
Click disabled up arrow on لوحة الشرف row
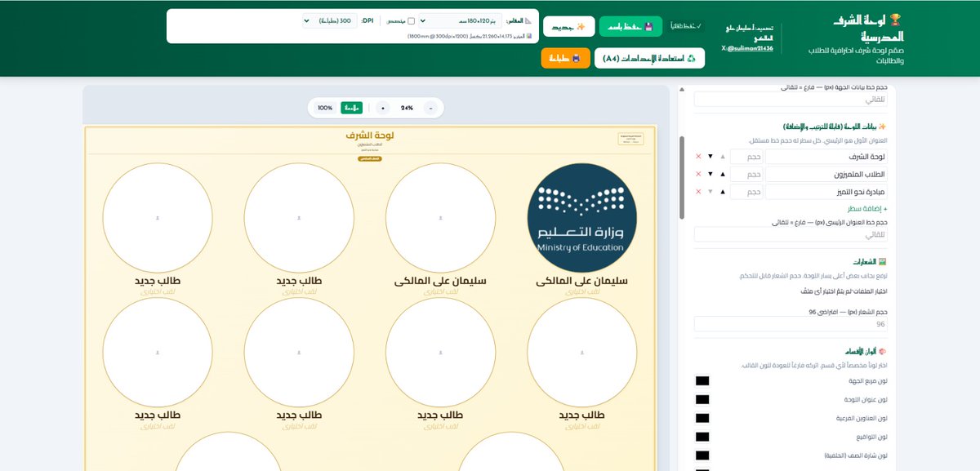(723, 156)
